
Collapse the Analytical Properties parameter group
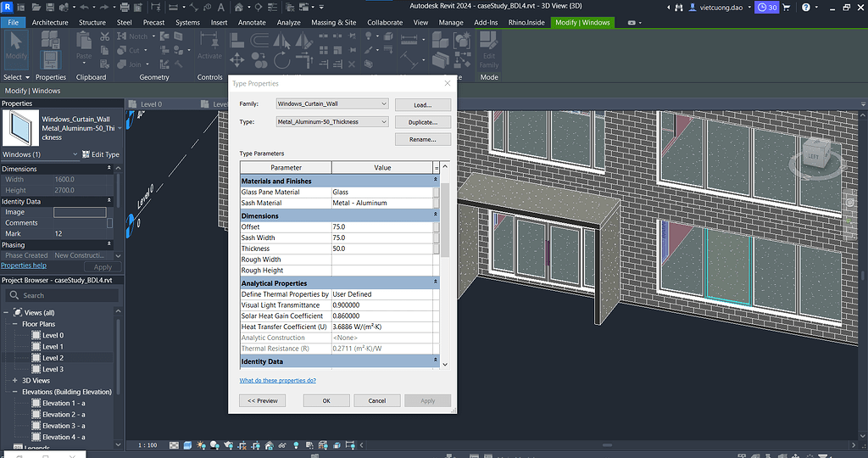pos(435,282)
